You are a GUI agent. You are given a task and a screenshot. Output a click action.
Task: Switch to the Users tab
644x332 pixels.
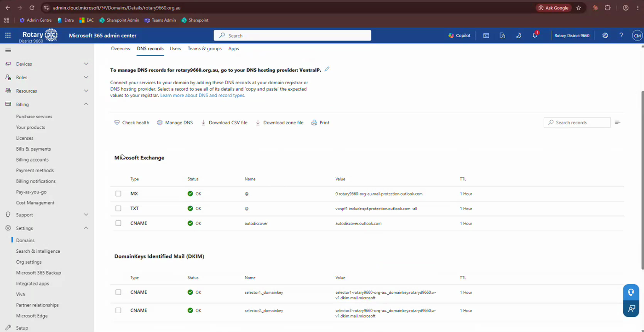coord(175,48)
